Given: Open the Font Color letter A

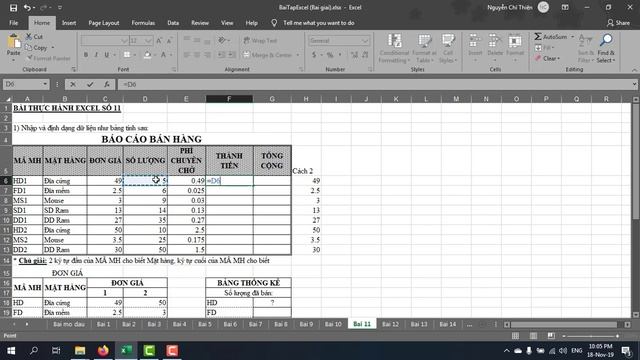Looking at the screenshot, I should tap(163, 55).
